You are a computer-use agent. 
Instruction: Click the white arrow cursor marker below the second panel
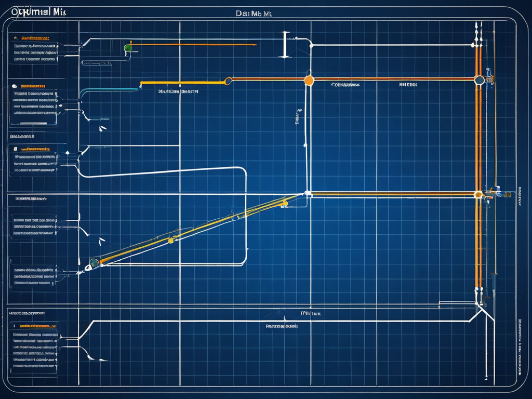(102, 127)
